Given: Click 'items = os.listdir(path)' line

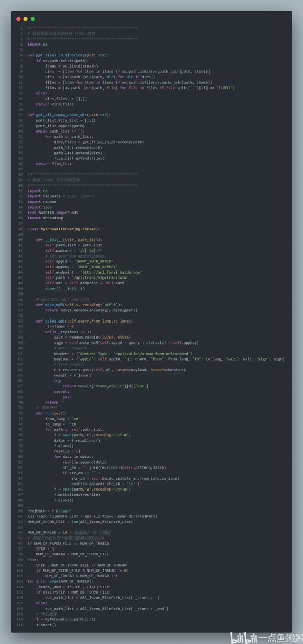Looking at the screenshot, I should 71,66.
